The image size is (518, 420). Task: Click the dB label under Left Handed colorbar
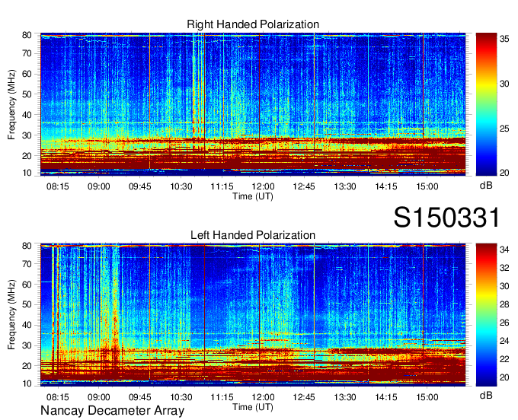coord(486,396)
